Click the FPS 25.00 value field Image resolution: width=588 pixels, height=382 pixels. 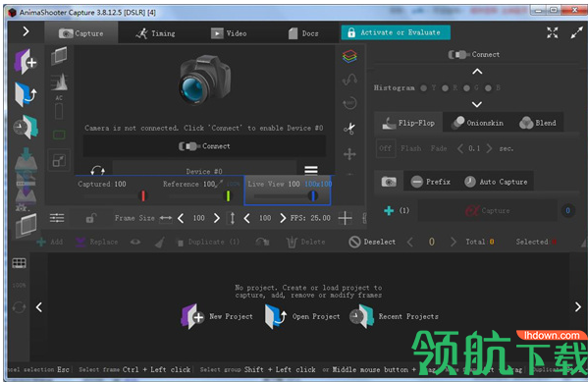pos(321,218)
